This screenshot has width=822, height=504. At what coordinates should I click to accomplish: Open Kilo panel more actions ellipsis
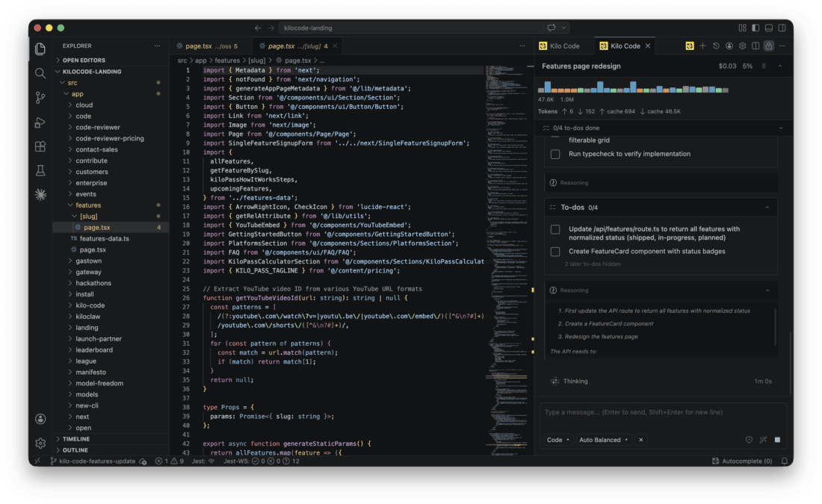(x=782, y=46)
